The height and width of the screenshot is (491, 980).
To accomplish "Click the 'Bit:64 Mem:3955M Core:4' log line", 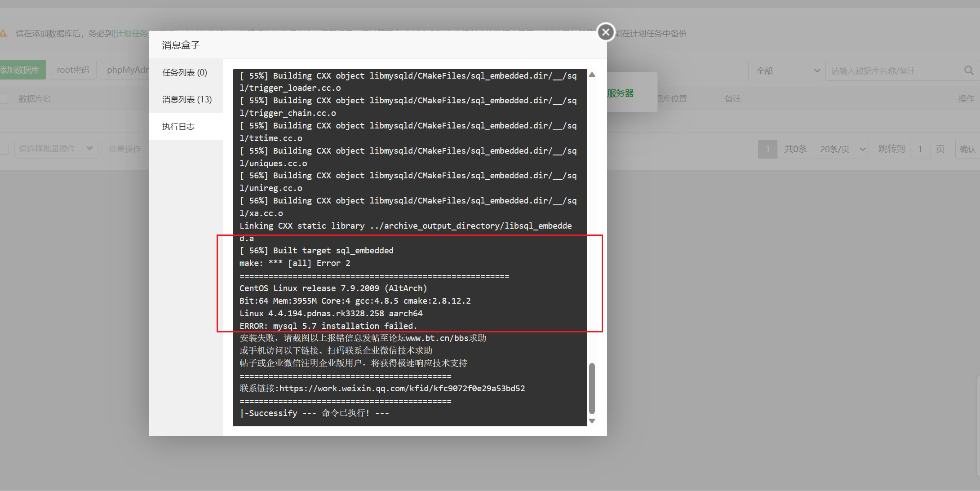I will click(355, 301).
